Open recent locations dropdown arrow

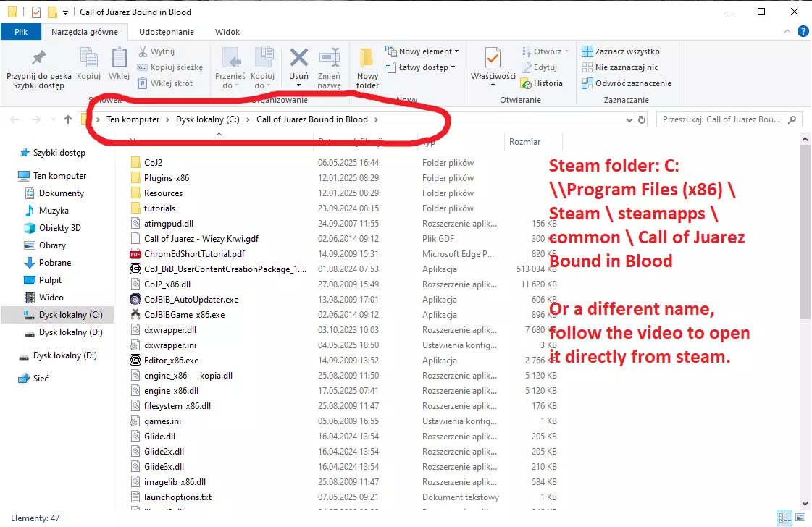[53, 119]
